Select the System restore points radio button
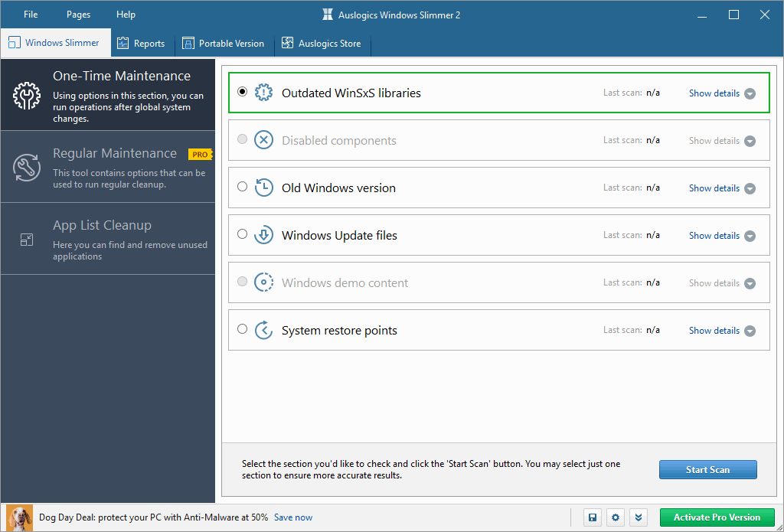 (243, 329)
